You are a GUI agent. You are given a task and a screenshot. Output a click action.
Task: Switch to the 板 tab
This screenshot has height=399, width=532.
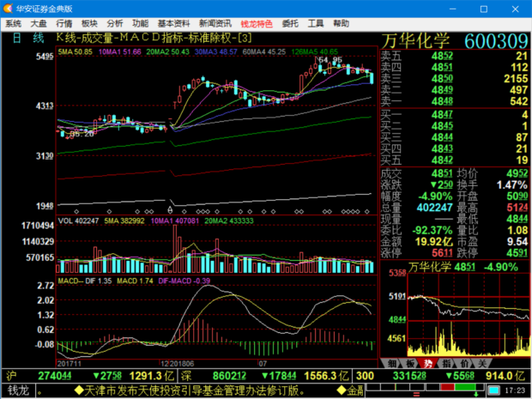click(410, 363)
